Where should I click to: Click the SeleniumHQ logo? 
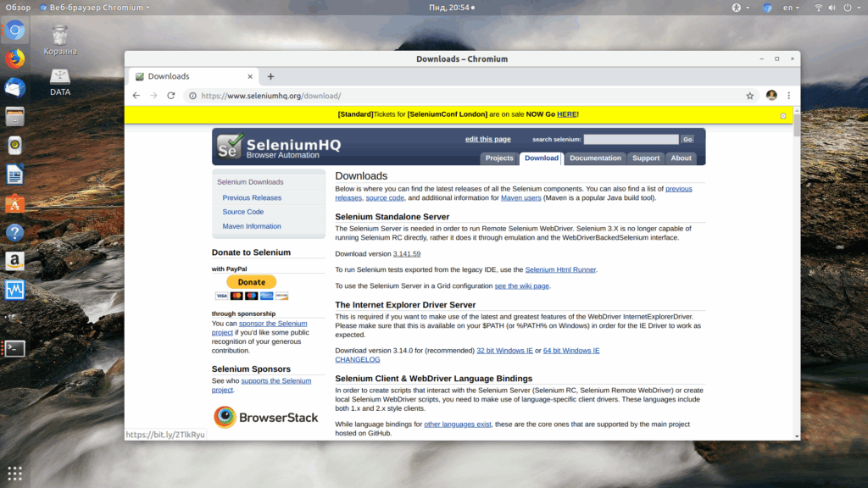pos(278,147)
